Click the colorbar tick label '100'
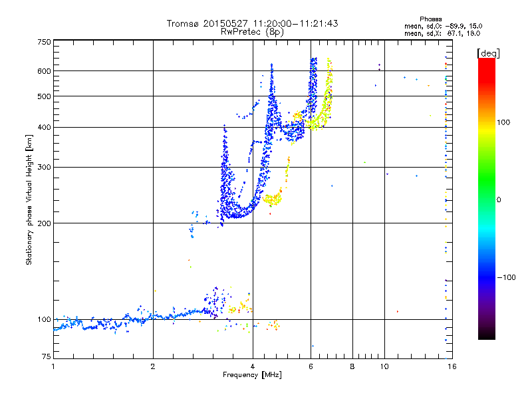This screenshot has width=532, height=399. [503, 122]
